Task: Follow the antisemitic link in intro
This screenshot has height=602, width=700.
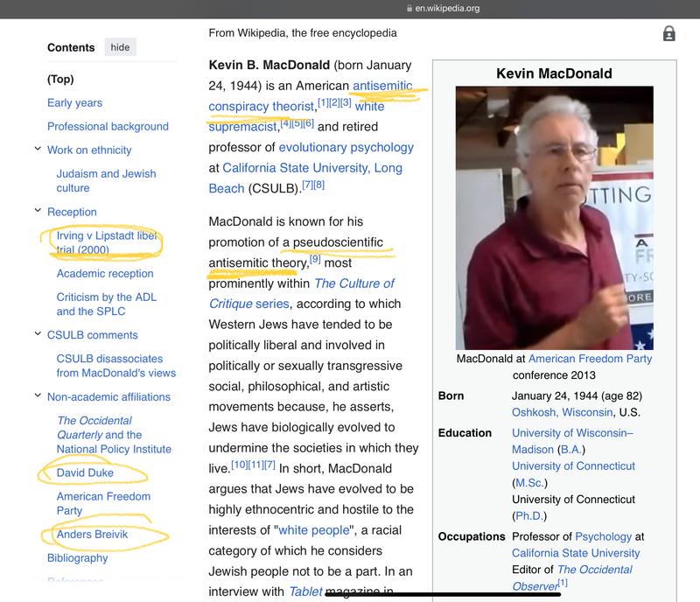Action: 382,85
